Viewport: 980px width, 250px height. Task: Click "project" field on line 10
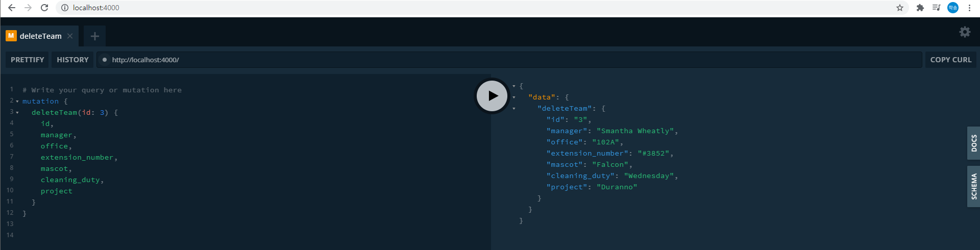click(x=57, y=191)
